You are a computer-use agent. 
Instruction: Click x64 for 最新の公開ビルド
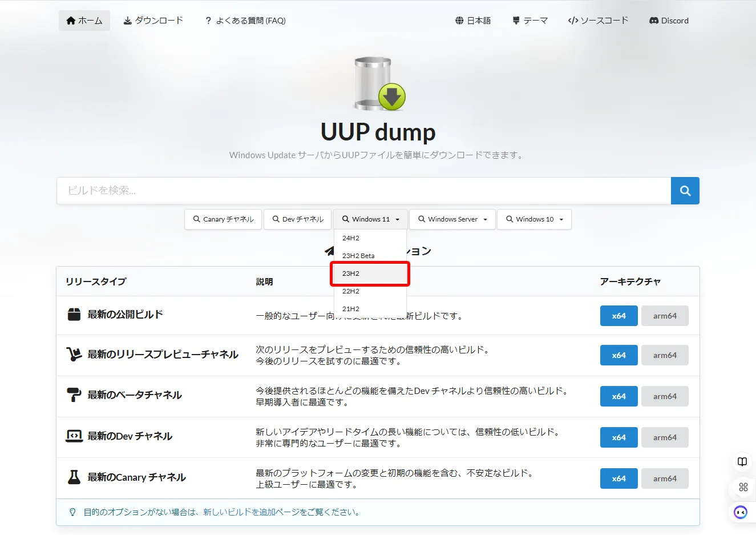pos(619,316)
